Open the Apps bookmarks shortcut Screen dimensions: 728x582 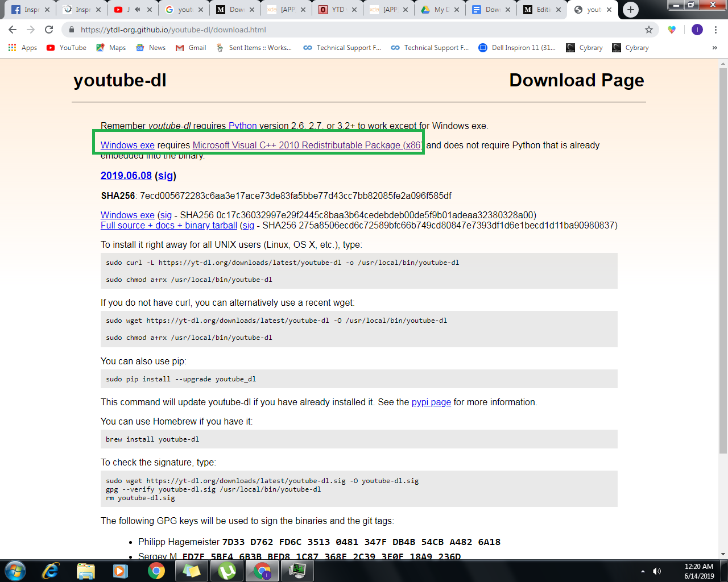23,48
